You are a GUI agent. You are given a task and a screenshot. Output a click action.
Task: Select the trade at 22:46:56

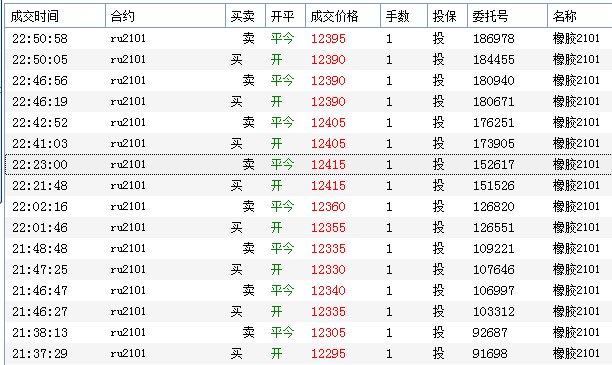point(308,81)
